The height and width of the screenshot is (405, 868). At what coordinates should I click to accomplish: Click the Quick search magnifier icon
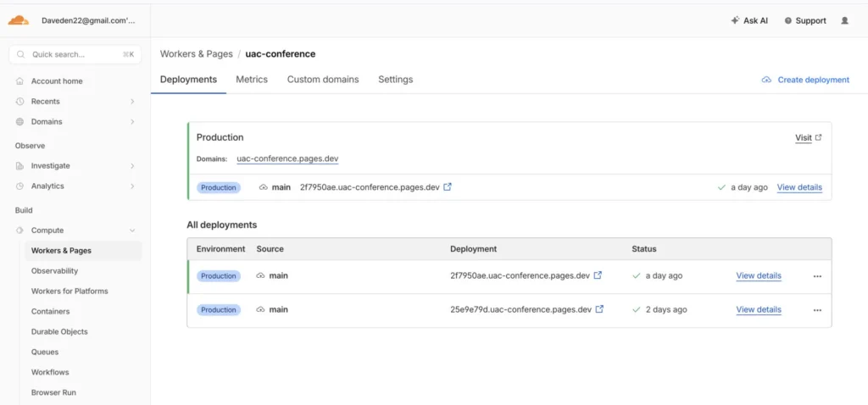tap(21, 54)
